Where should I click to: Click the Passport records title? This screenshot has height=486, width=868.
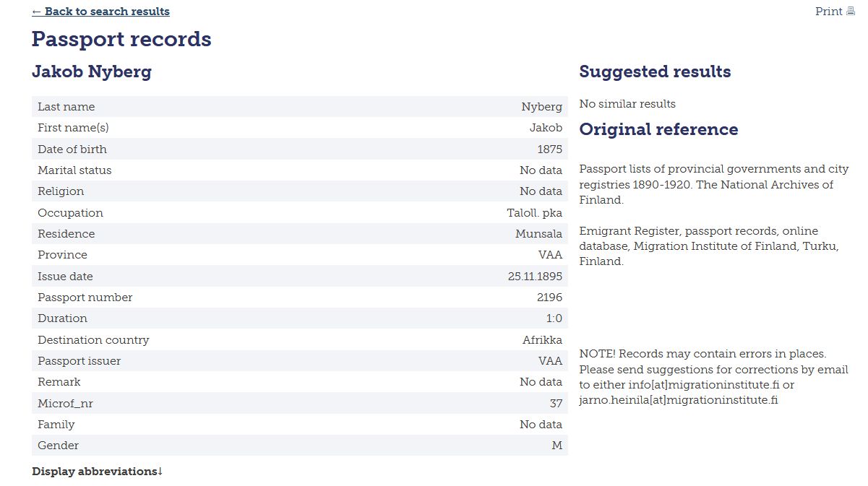pyautogui.click(x=121, y=39)
